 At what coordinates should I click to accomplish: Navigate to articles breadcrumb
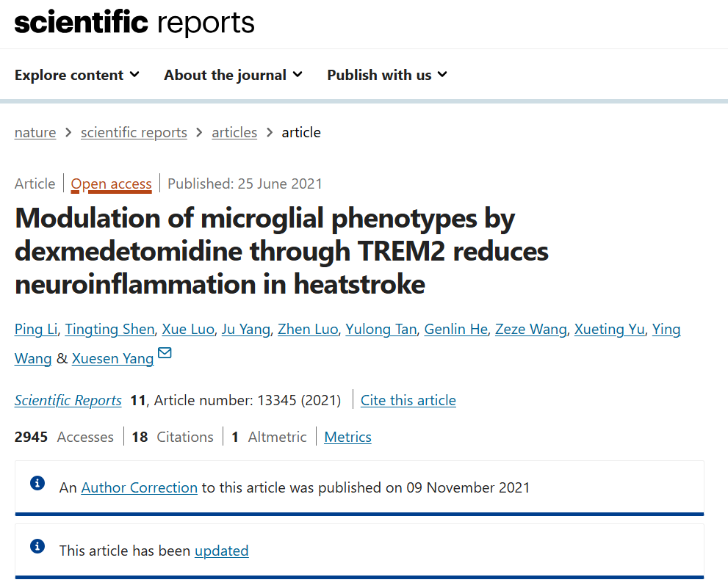(x=234, y=133)
